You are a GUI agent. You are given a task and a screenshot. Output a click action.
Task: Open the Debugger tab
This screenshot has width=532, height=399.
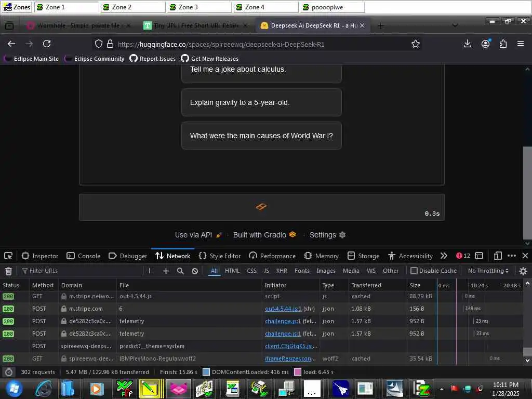tap(128, 256)
